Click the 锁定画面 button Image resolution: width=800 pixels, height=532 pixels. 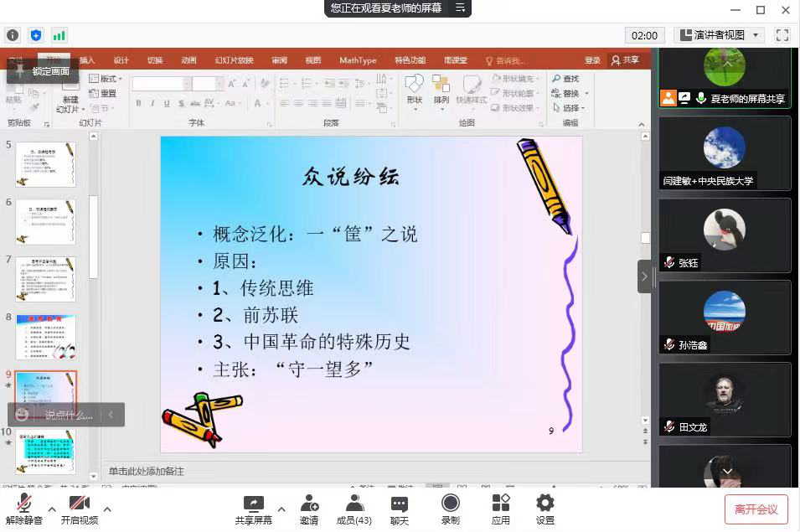point(44,71)
